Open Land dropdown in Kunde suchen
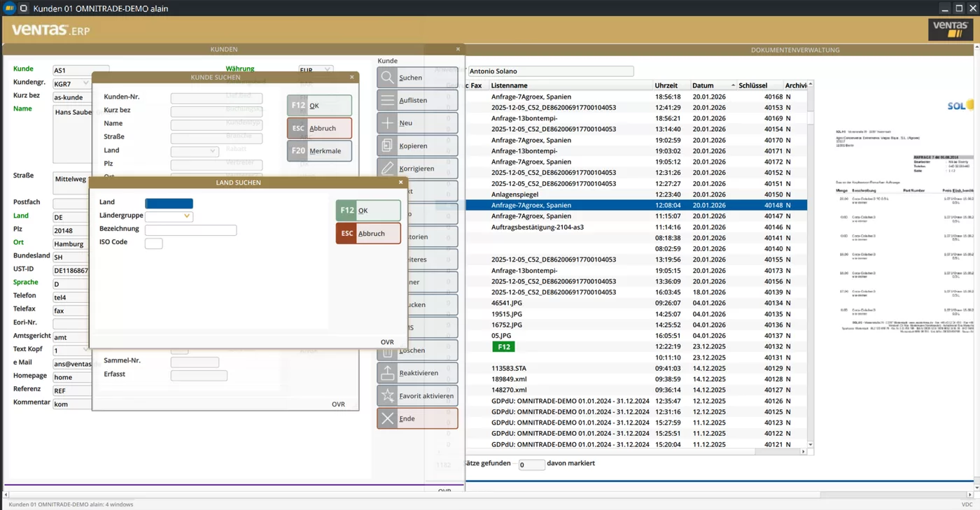Screen dimensions: 980x510 coord(213,151)
